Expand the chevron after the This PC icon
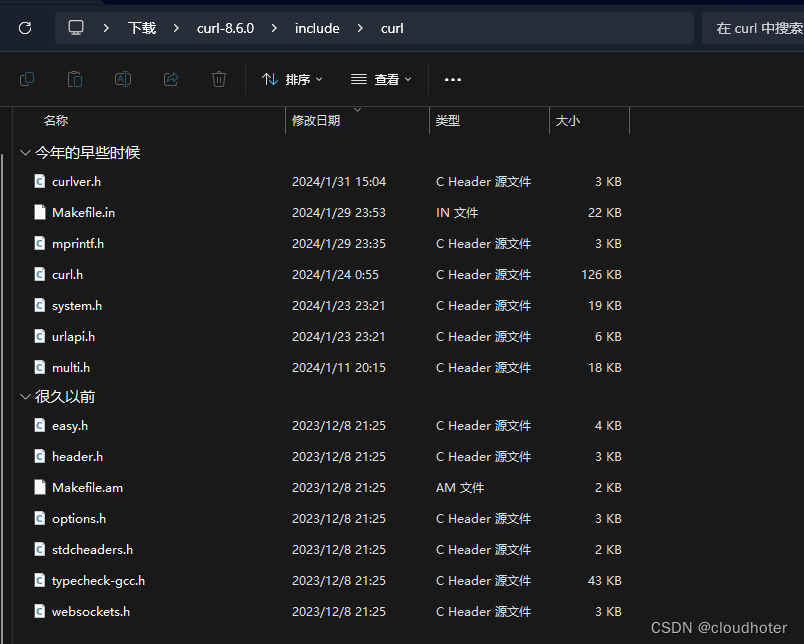Viewport: 804px width, 644px height. [x=106, y=28]
